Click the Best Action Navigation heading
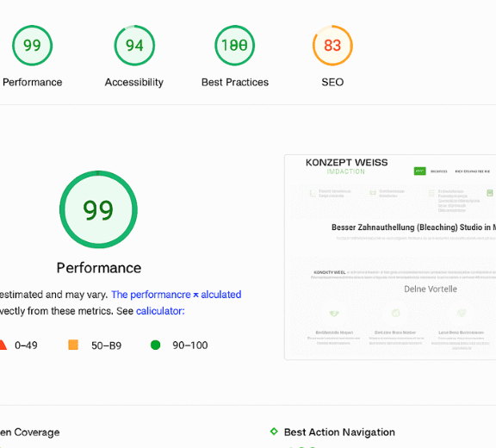This screenshot has width=496, height=448. tap(339, 432)
